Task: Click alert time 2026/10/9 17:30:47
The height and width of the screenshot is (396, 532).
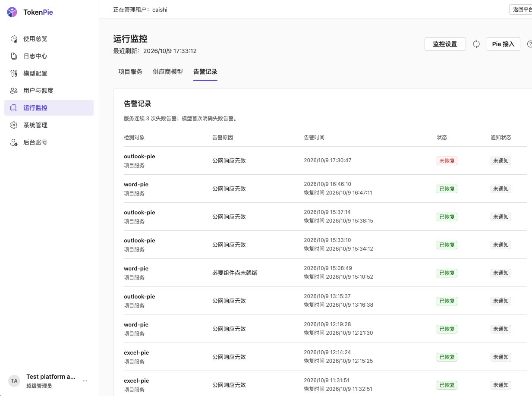Action: pos(327,160)
